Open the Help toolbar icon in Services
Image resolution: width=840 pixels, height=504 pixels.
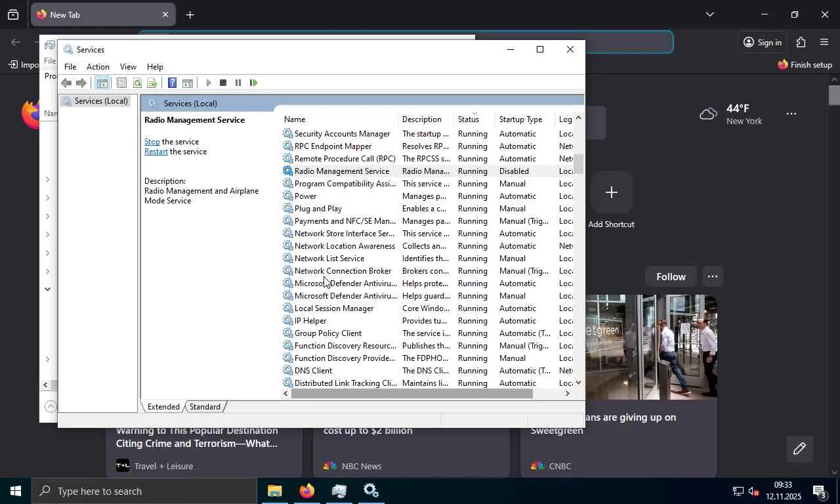(172, 83)
